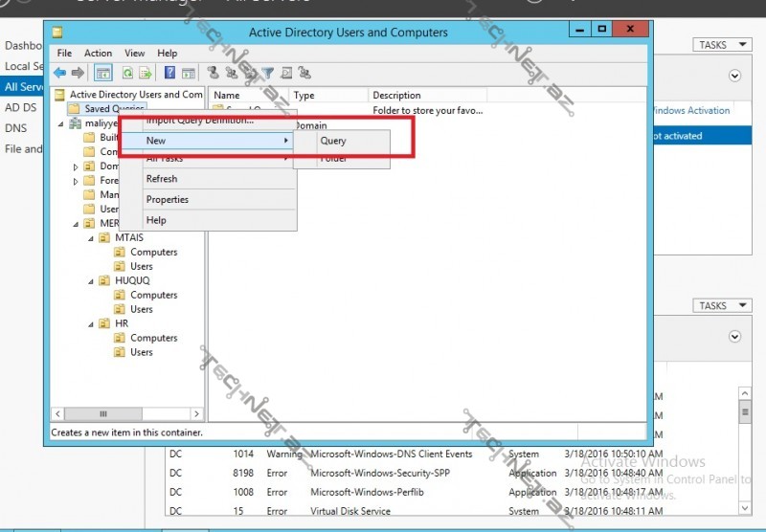
Task: Select Query from the New submenu
Action: click(x=342, y=141)
